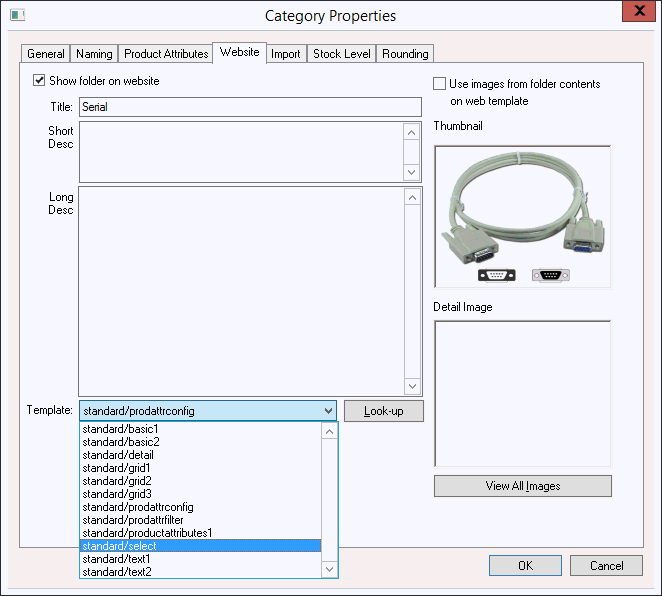Select standard/select from template list
662x596 pixels.
(200, 546)
